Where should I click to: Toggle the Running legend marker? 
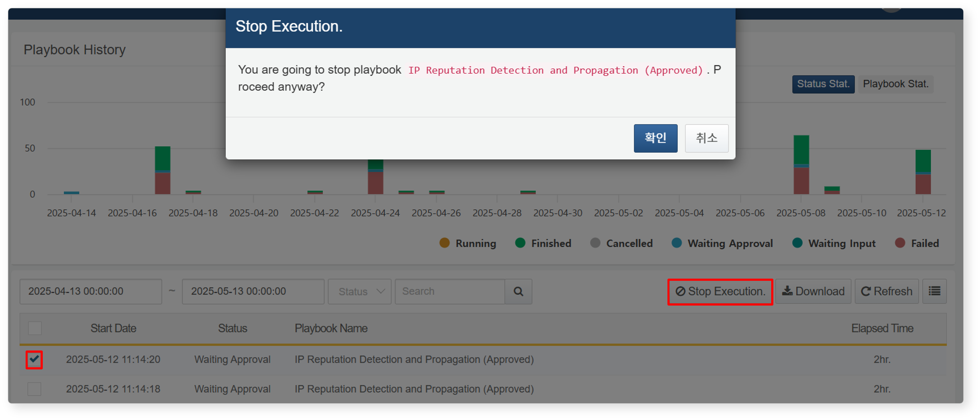444,243
